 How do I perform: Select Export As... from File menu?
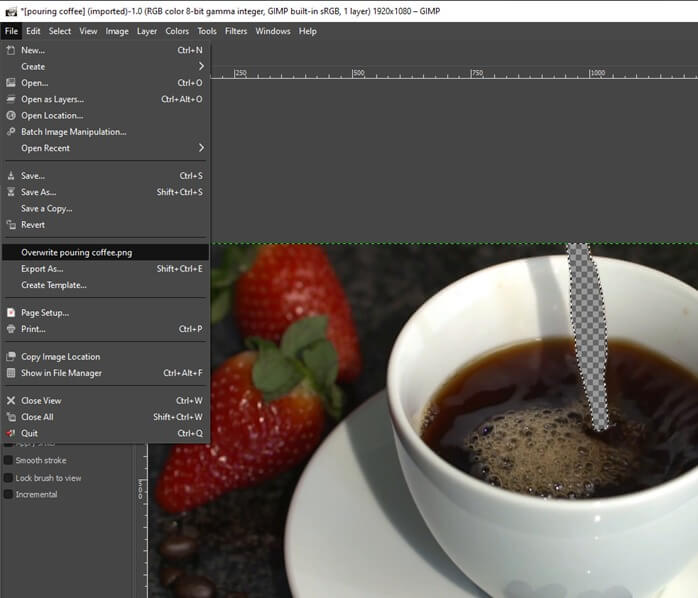pos(42,269)
